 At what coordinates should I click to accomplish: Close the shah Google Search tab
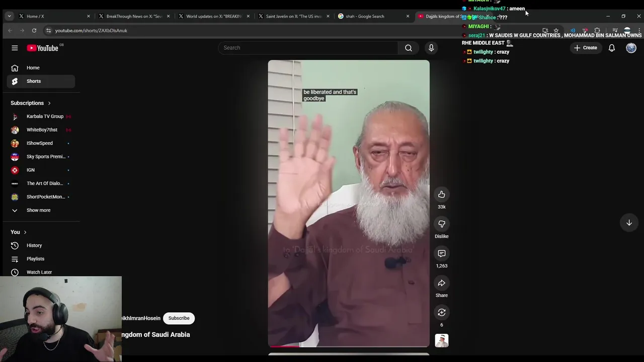(x=408, y=16)
